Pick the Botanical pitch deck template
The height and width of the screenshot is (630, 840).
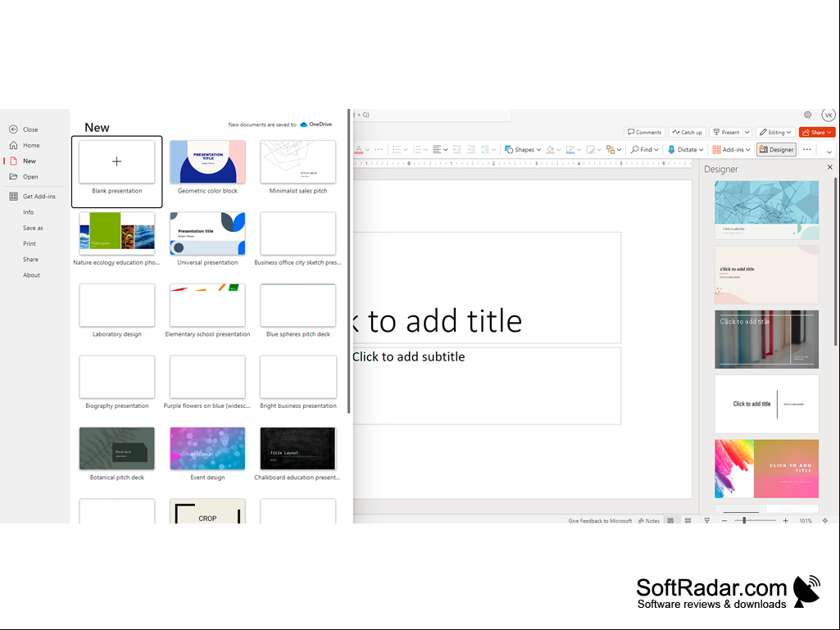click(x=117, y=454)
